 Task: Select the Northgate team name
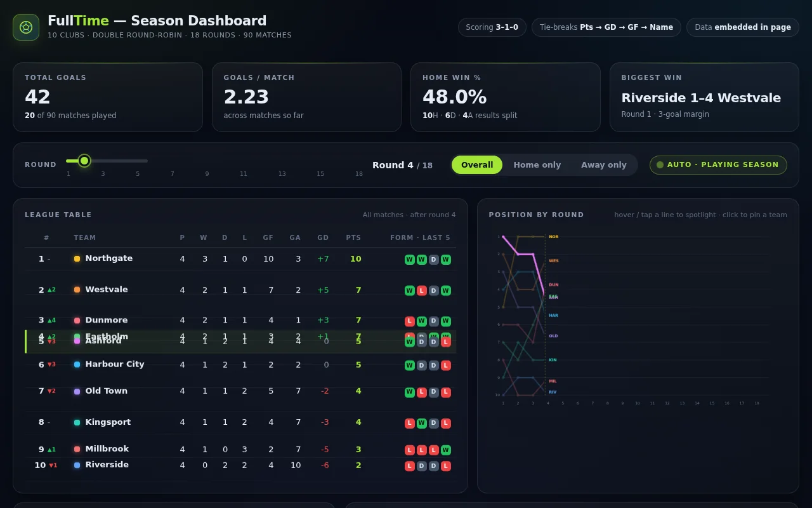click(x=109, y=258)
